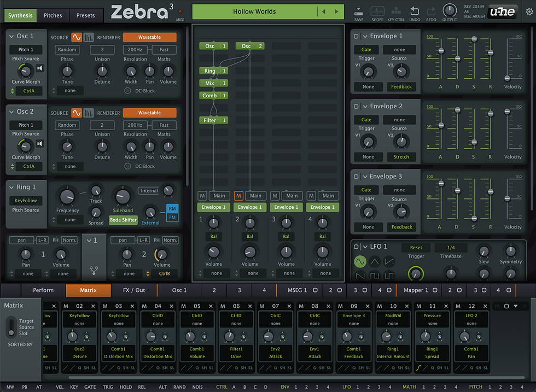This screenshot has width=536, height=392.
Task: Click the Save icon in the toolbar
Action: click(x=358, y=12)
